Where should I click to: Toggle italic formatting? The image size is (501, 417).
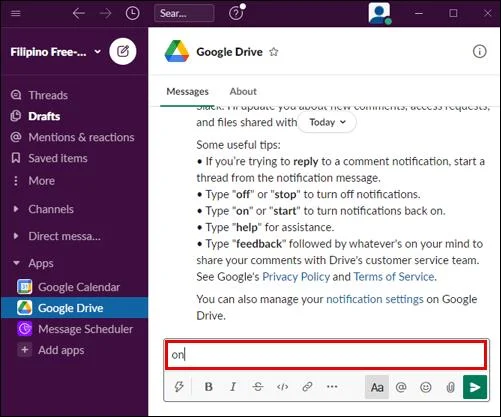233,387
